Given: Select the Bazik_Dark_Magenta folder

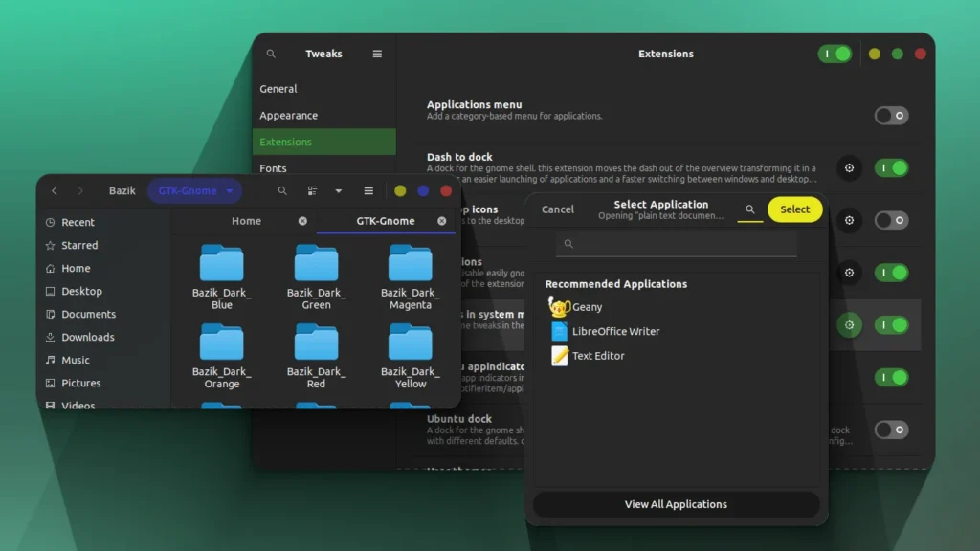Looking at the screenshot, I should pos(410,277).
